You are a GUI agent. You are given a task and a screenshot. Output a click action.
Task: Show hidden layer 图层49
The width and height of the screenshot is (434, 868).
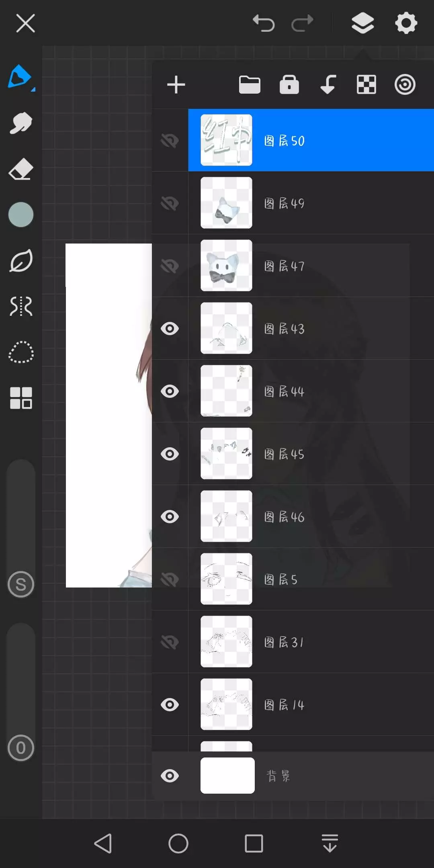(170, 203)
